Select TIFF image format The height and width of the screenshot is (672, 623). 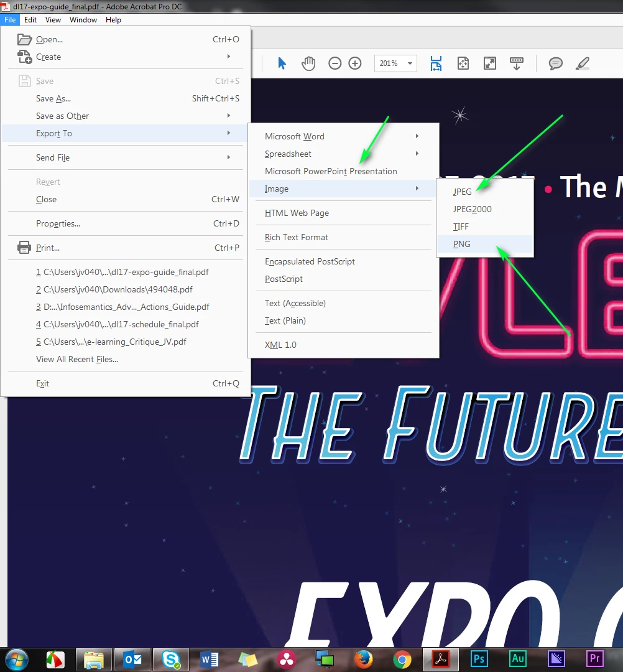tap(485, 226)
